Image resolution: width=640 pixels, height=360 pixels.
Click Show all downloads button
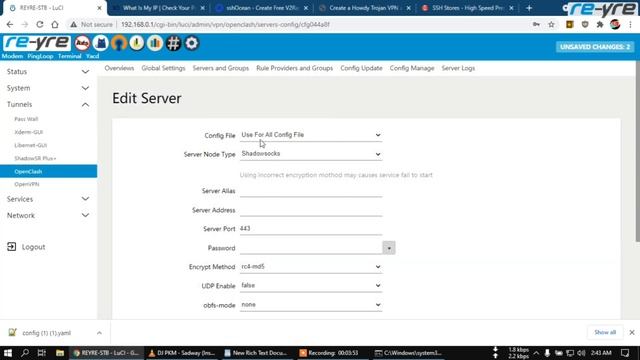point(605,332)
